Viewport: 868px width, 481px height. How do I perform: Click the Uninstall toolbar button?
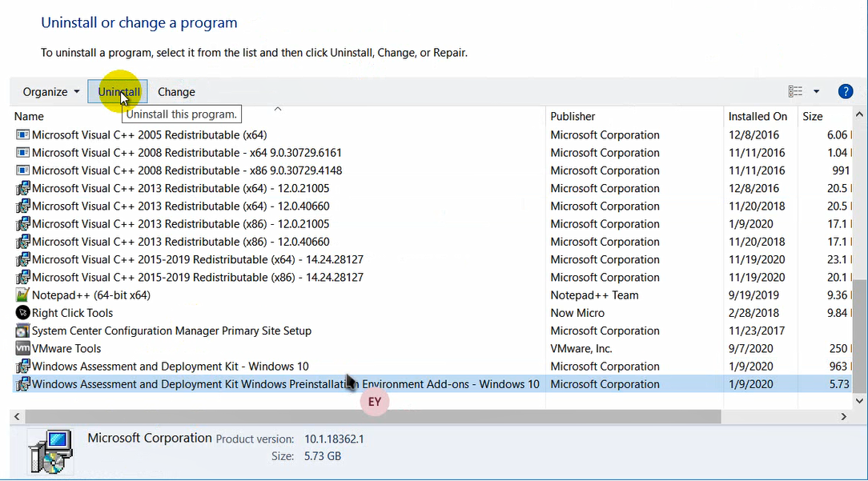(x=118, y=92)
